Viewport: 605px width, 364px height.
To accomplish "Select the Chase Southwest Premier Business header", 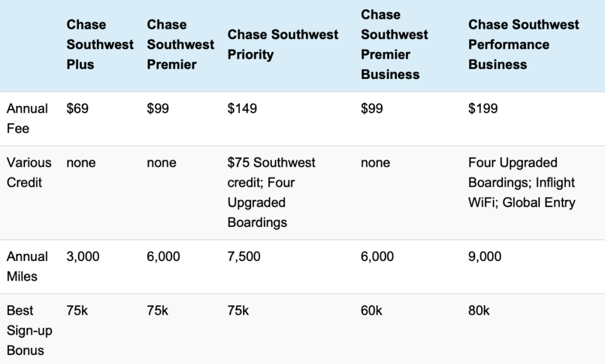I will coord(394,44).
